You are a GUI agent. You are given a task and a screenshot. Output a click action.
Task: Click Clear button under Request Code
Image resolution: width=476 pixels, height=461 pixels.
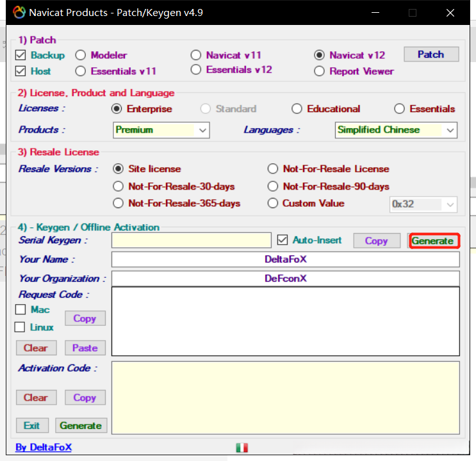(x=36, y=348)
